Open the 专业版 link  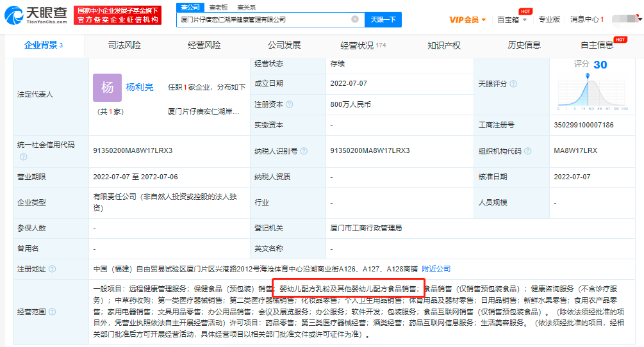pos(549,19)
